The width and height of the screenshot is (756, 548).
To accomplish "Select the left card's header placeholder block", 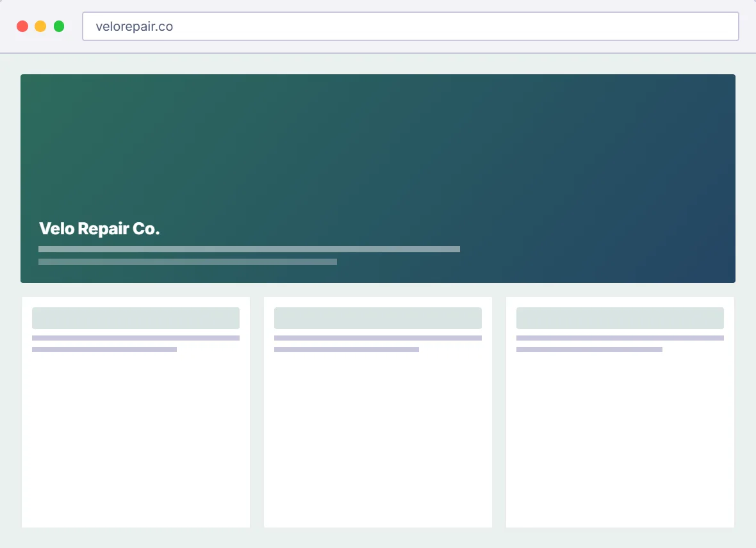I will click(135, 318).
